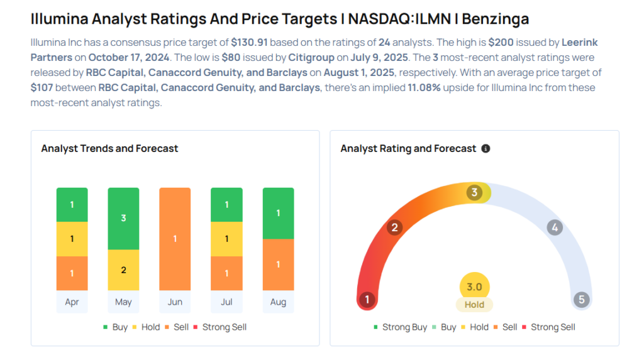
Task: Click the yellow Hold segment in April bar
Action: click(x=72, y=239)
